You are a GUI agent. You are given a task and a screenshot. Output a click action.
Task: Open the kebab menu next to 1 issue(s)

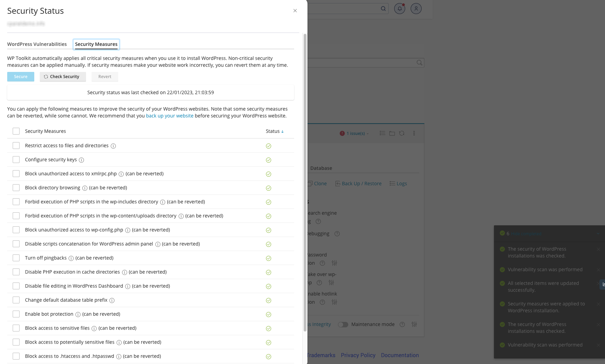[414, 133]
